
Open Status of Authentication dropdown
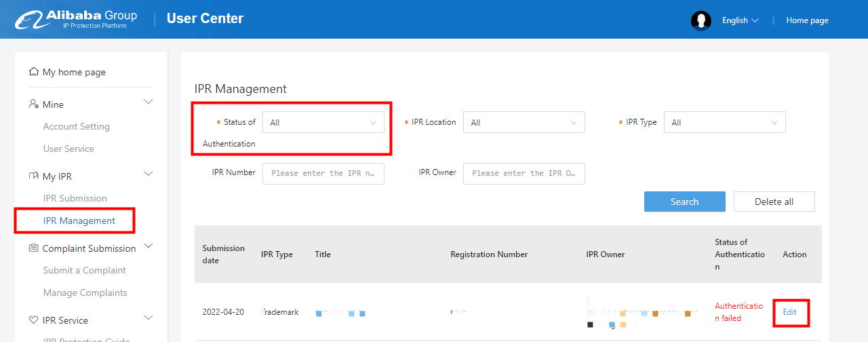[323, 122]
